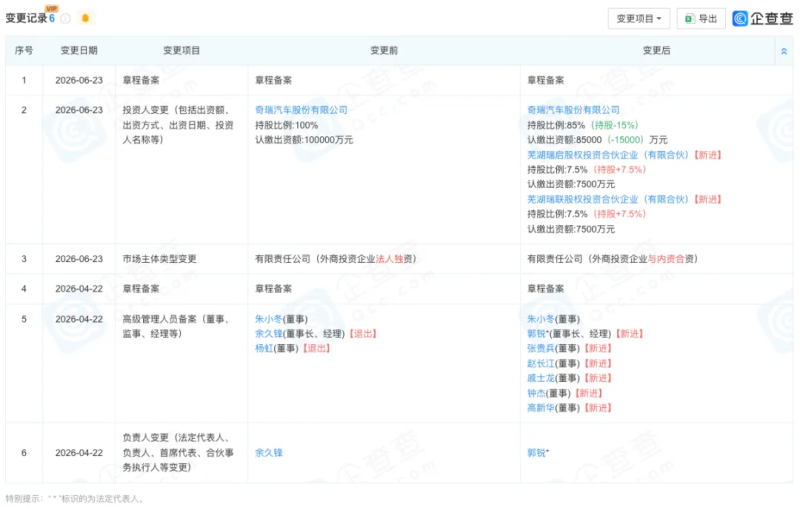
Task: Open the 变更项目 filter dropdown
Action: tap(639, 19)
